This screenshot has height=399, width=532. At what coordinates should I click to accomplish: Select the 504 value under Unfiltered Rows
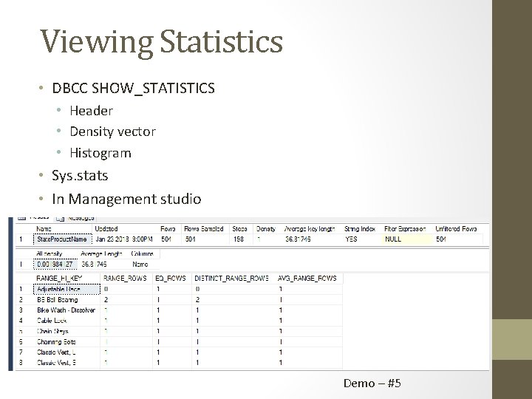point(441,239)
